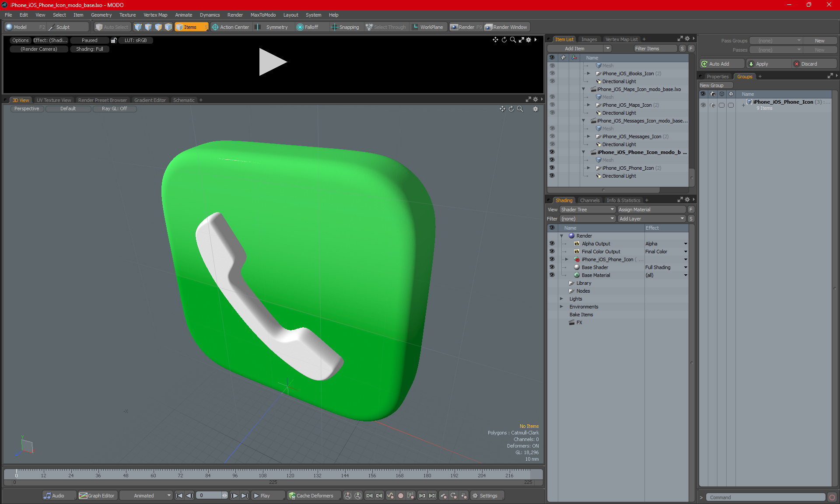Image resolution: width=840 pixels, height=504 pixels.
Task: Switch to the Channels tab
Action: tap(589, 200)
